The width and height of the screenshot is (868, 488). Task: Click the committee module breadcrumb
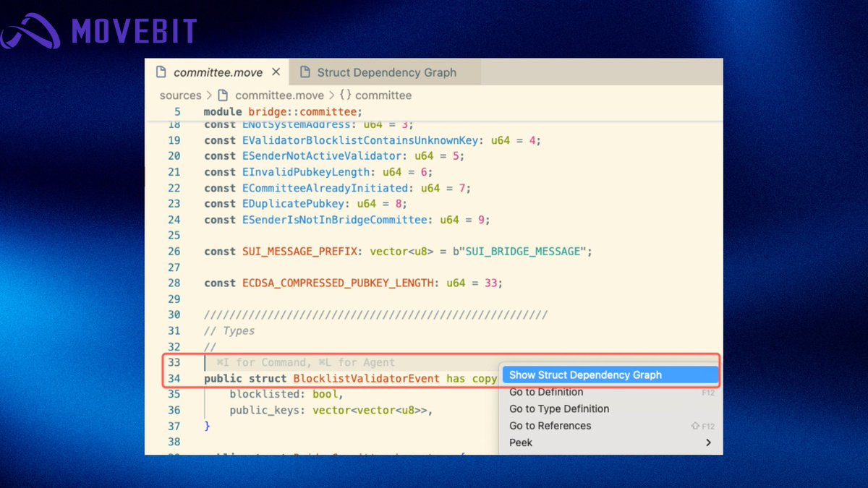(383, 95)
